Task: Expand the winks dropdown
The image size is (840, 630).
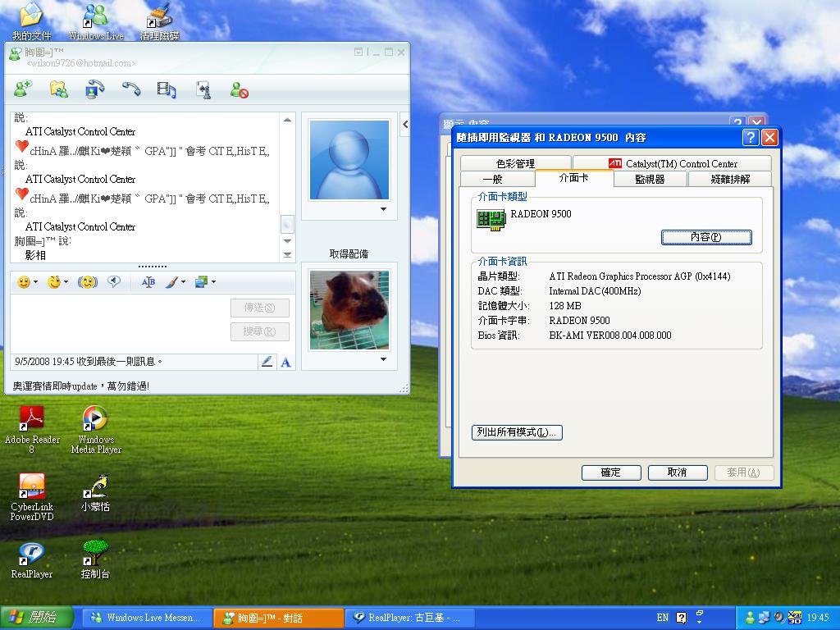Action: tap(66, 282)
